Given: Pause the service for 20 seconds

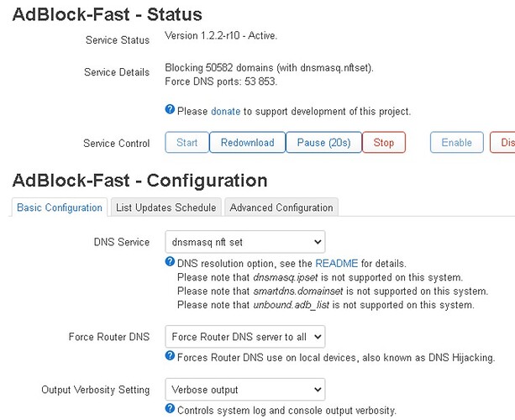Looking at the screenshot, I should 323,143.
